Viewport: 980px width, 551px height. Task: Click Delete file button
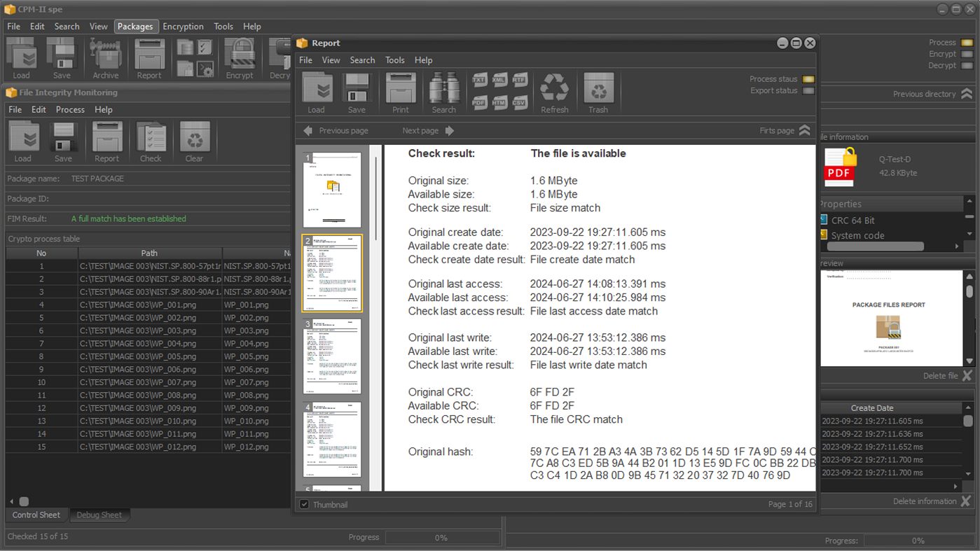(967, 376)
